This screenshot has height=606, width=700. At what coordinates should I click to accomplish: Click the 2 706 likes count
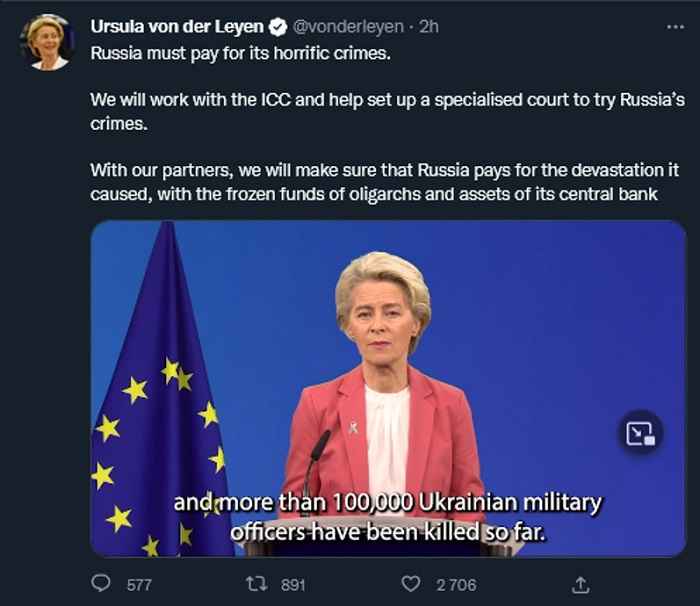click(456, 584)
